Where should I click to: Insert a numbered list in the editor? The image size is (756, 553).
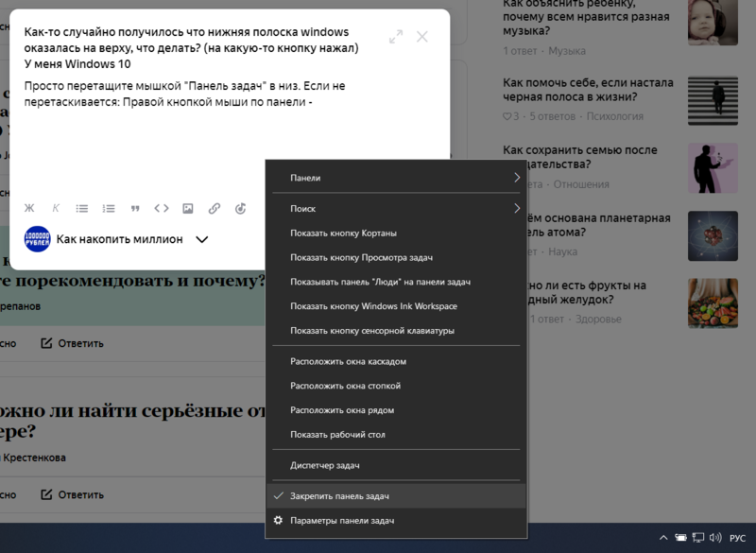pyautogui.click(x=109, y=208)
